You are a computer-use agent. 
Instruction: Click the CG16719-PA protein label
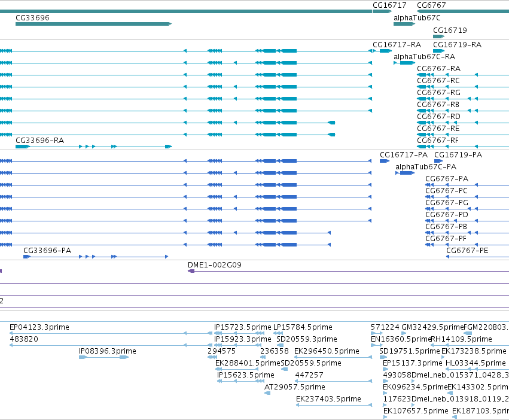[458, 154]
